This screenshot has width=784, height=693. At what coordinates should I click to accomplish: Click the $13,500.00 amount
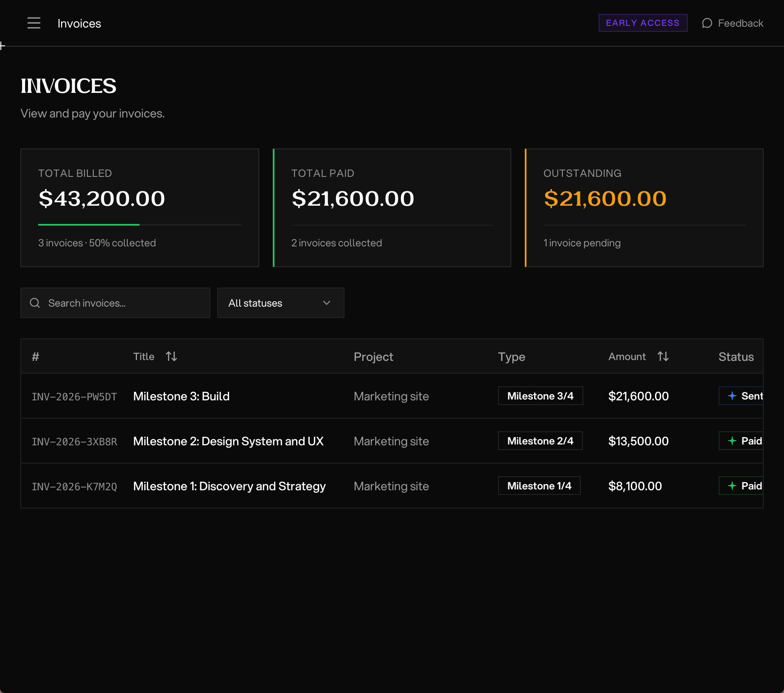[x=638, y=441]
